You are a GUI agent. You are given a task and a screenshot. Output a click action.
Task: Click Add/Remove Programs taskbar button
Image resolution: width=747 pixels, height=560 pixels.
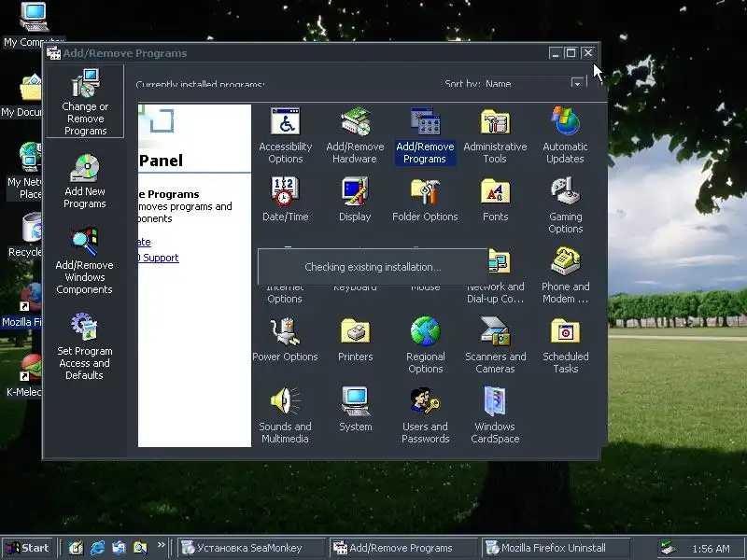(403, 548)
